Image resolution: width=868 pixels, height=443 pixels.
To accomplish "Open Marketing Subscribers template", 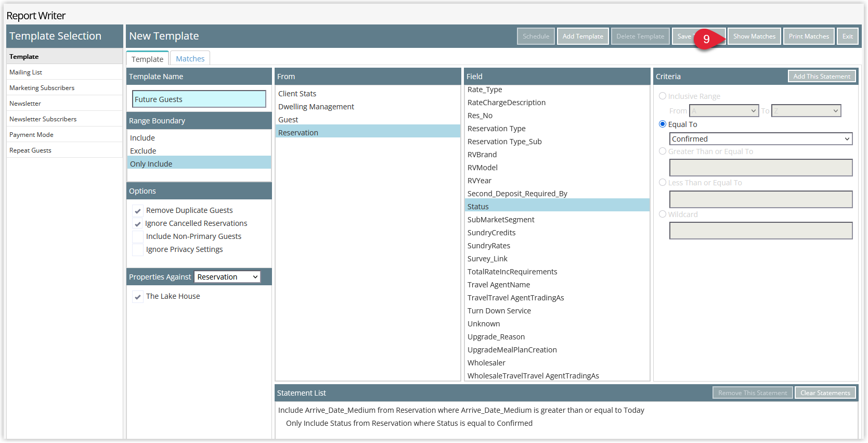I will tap(64, 88).
